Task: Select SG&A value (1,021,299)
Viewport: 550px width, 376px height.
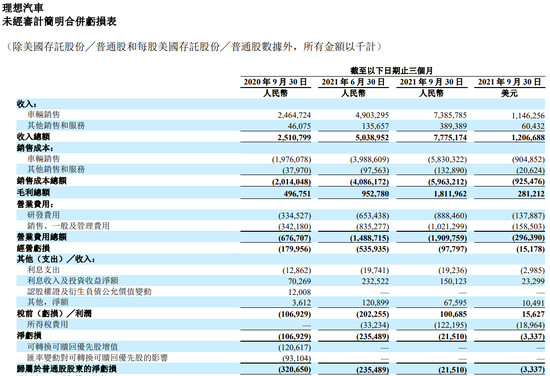Action: click(447, 227)
